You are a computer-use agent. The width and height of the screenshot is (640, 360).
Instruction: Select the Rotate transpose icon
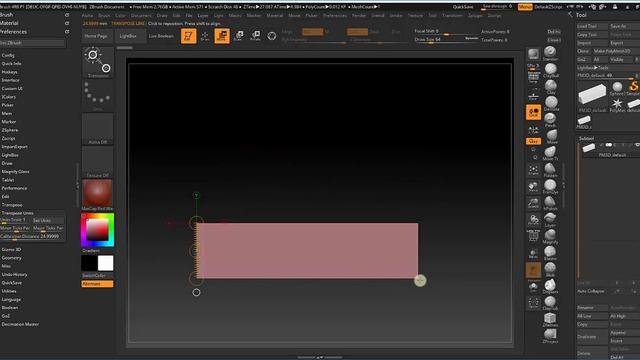[256, 36]
